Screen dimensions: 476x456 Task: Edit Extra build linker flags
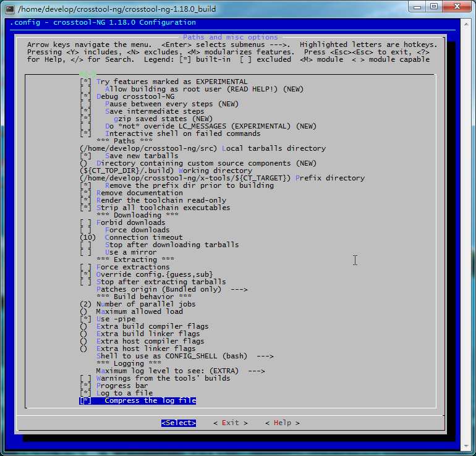point(140,334)
